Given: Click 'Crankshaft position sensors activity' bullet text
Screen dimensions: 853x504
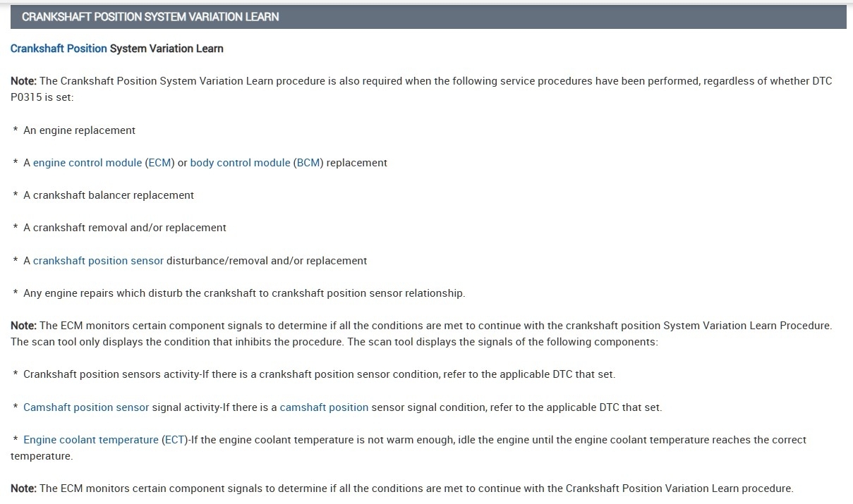Looking at the screenshot, I should click(x=111, y=374).
